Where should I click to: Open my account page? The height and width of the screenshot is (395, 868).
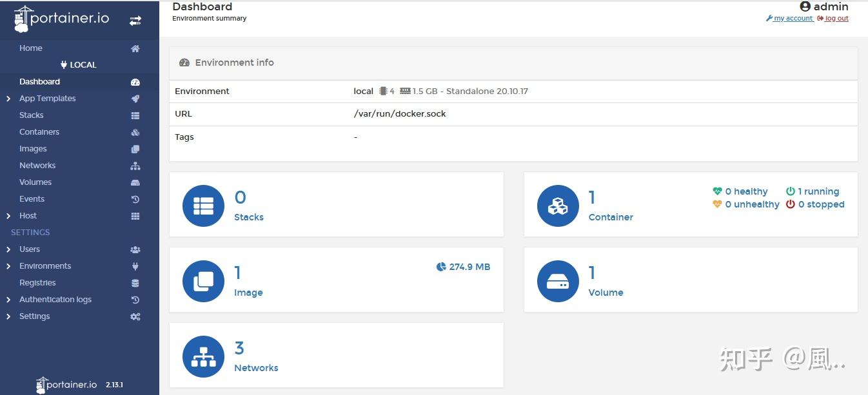point(789,18)
